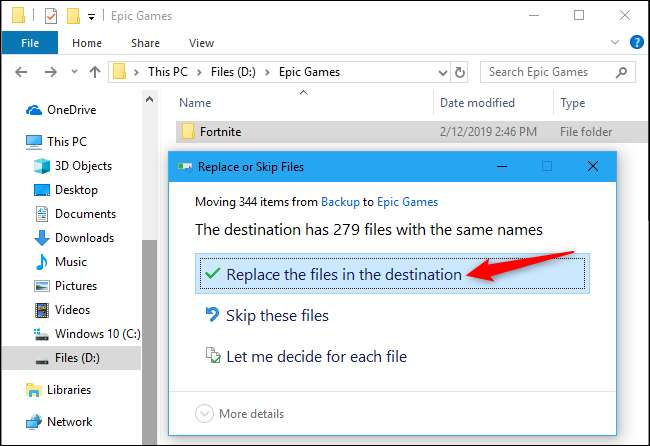Click the 3D Objects icon in sidebar

click(42, 166)
